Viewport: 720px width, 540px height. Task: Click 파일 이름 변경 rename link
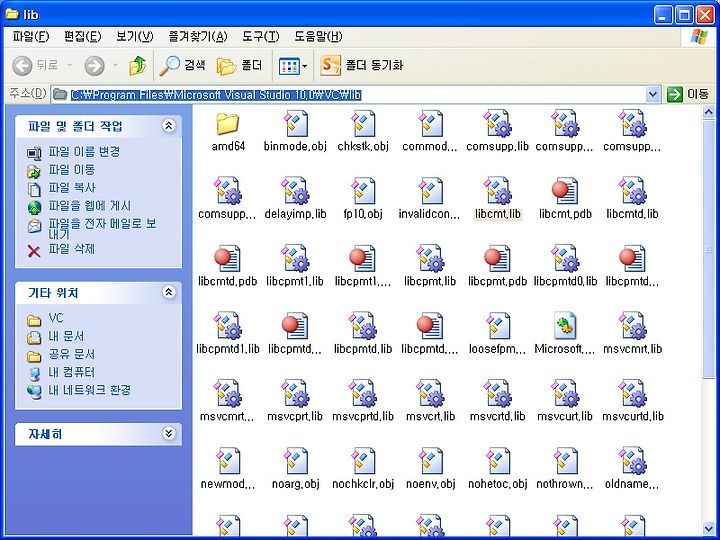pos(84,152)
